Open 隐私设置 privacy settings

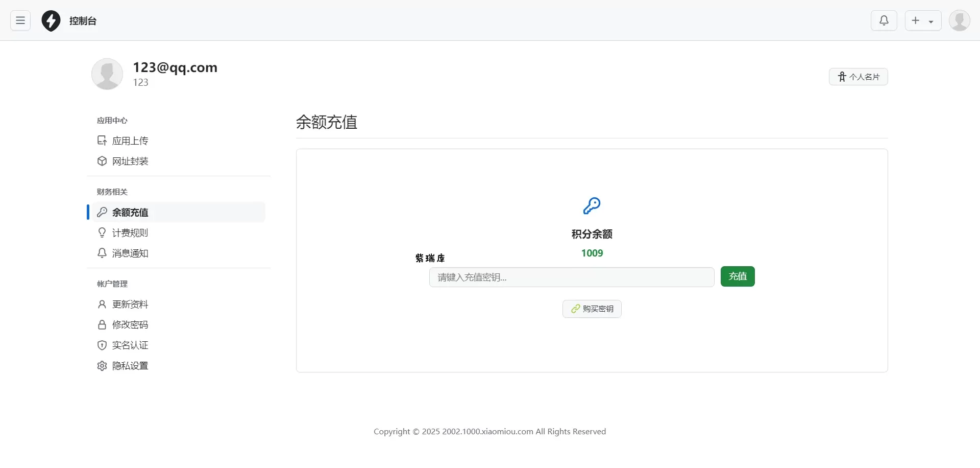[130, 365]
